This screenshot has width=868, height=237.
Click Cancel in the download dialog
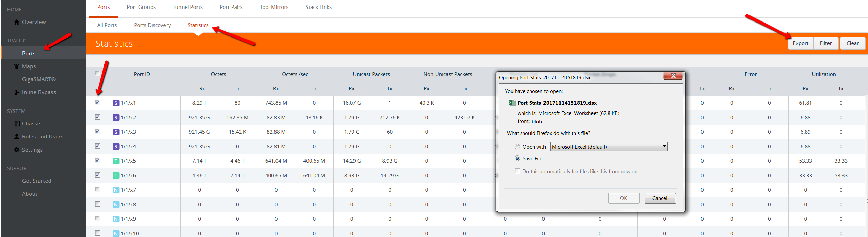pyautogui.click(x=660, y=198)
